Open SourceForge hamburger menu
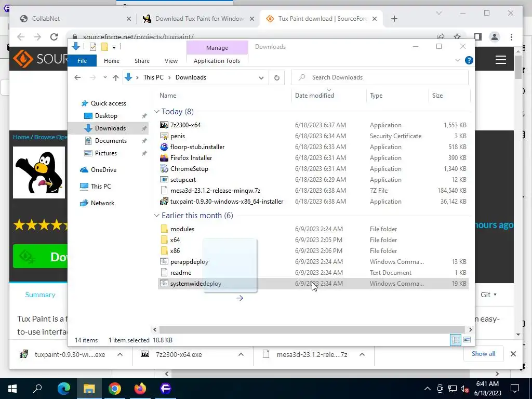Viewport: 532px width, 399px height. point(500,60)
